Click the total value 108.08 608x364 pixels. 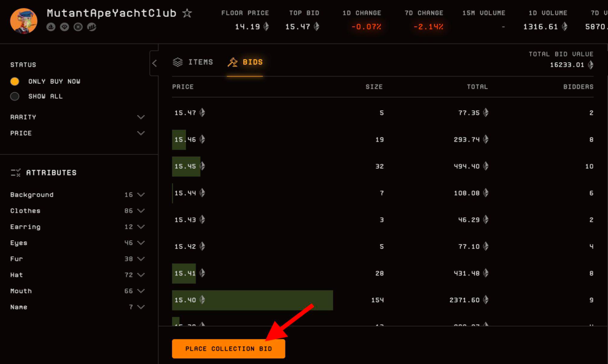coord(467,193)
